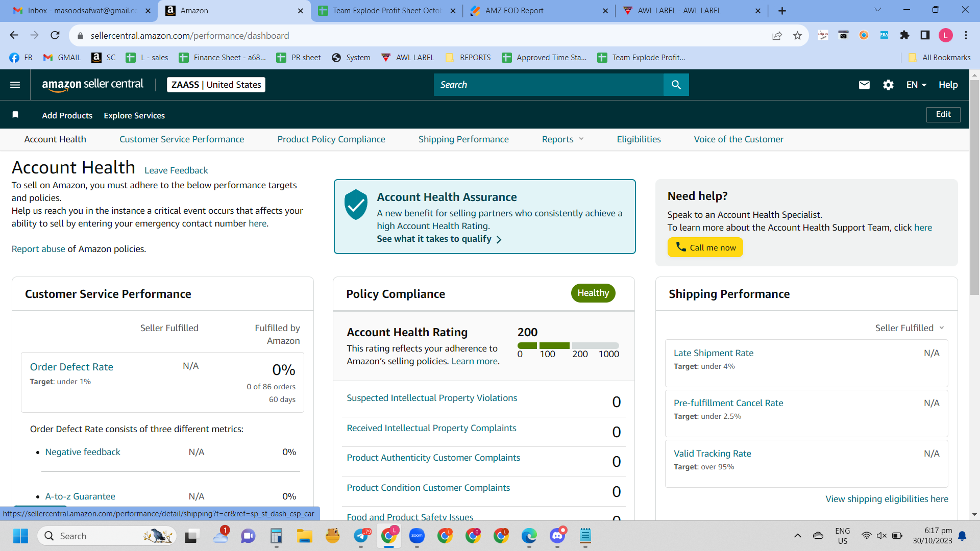
Task: Open the Order Defect Rate link
Action: click(71, 367)
